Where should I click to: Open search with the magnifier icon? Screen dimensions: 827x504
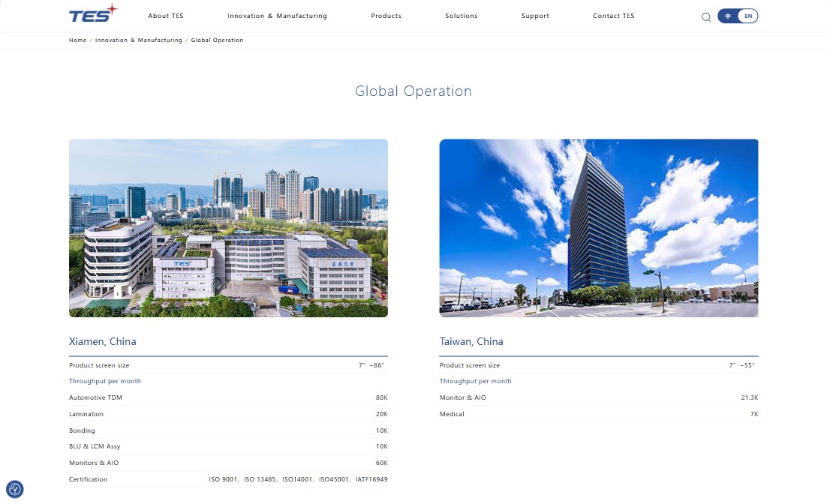706,17
